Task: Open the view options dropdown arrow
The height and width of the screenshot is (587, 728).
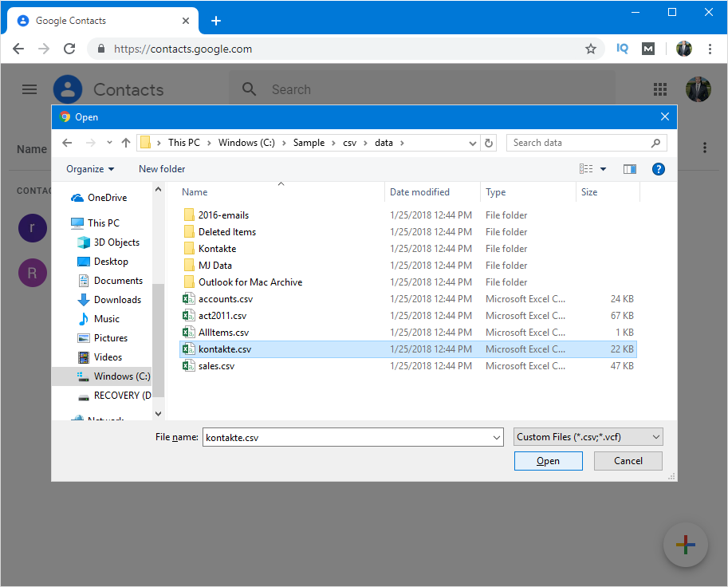Action: coord(603,169)
